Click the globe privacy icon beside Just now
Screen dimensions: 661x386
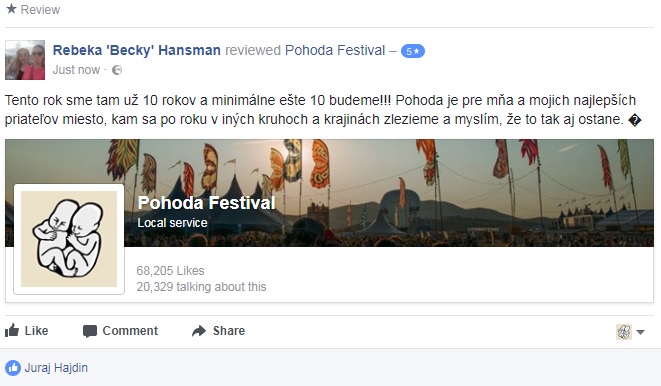click(x=117, y=70)
